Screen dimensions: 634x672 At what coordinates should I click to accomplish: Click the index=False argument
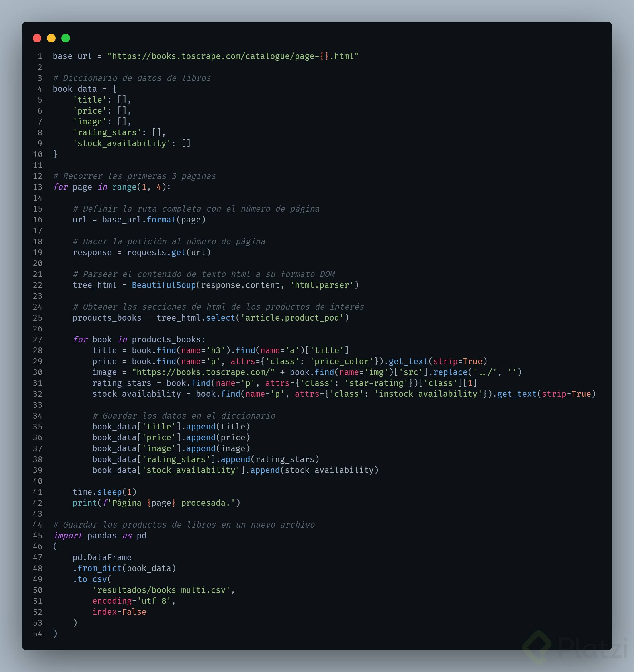[119, 612]
